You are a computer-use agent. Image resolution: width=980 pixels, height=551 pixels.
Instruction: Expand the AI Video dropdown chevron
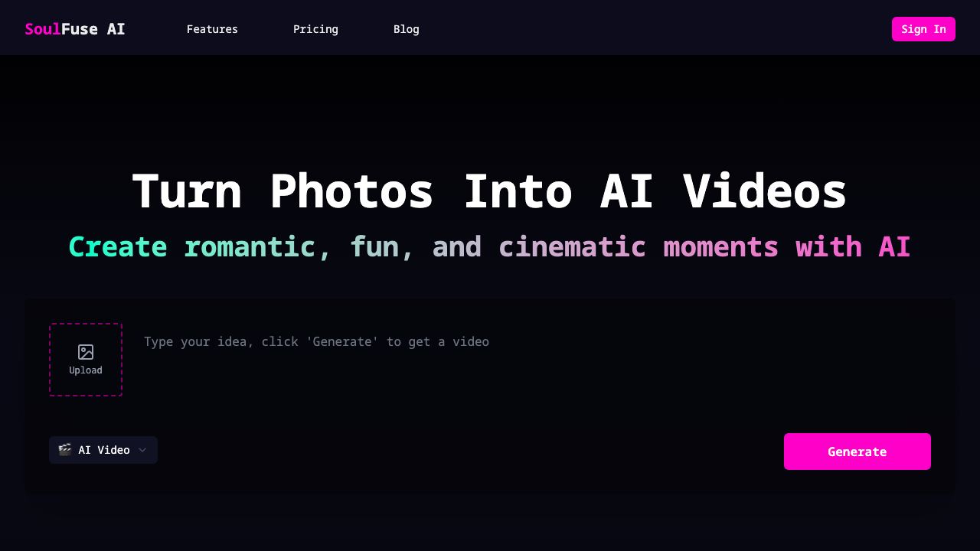tap(142, 450)
